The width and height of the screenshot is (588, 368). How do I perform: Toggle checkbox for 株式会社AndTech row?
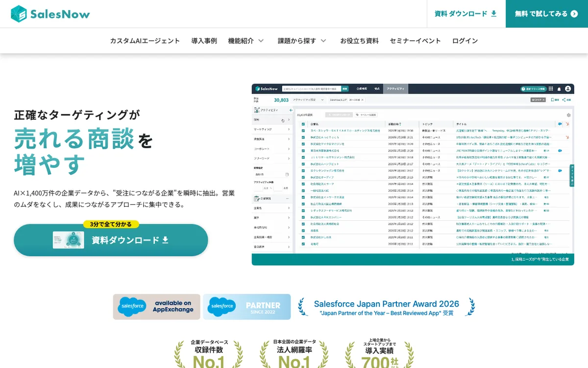tap(303, 137)
